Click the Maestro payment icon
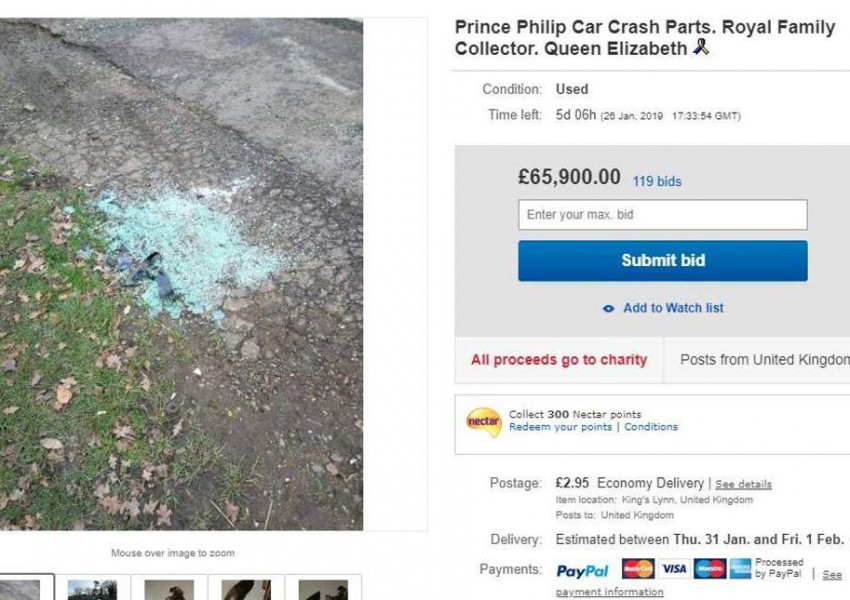Screen dimensions: 850x600 (709, 569)
